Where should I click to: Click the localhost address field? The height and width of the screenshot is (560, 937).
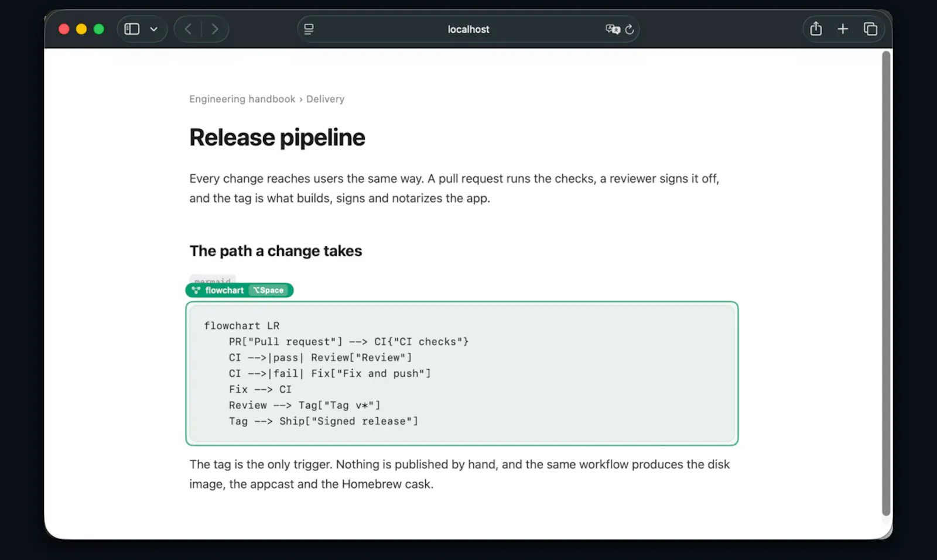(468, 29)
